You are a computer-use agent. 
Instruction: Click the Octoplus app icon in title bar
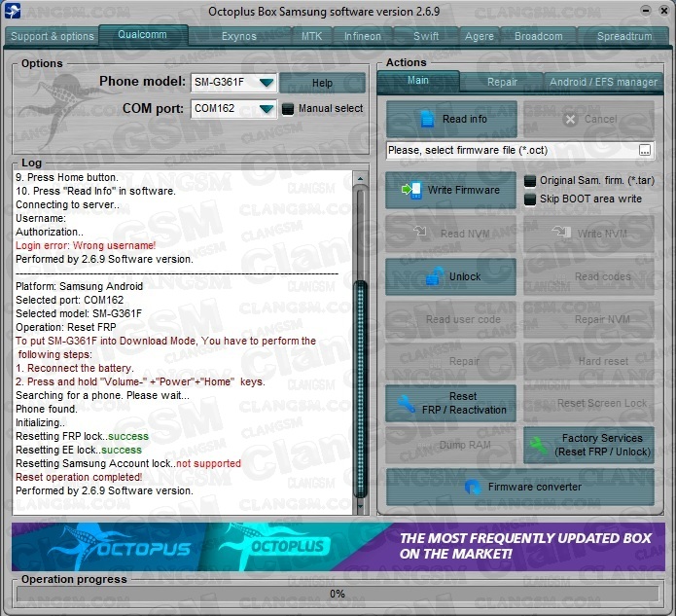[x=12, y=11]
